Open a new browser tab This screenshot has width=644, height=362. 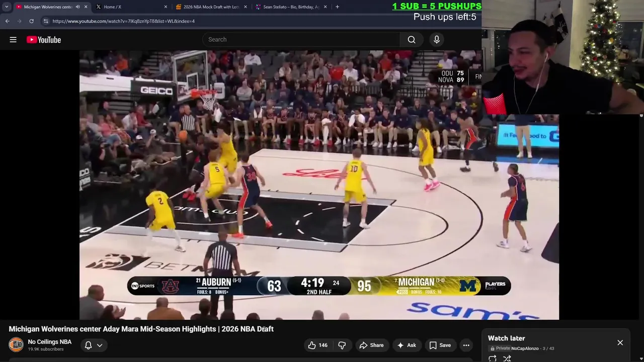tap(337, 7)
